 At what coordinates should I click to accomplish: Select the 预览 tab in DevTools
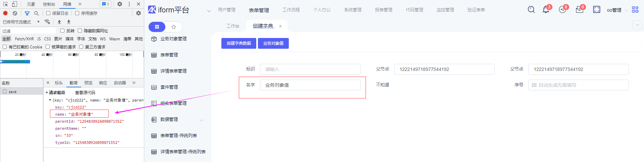pos(88,83)
